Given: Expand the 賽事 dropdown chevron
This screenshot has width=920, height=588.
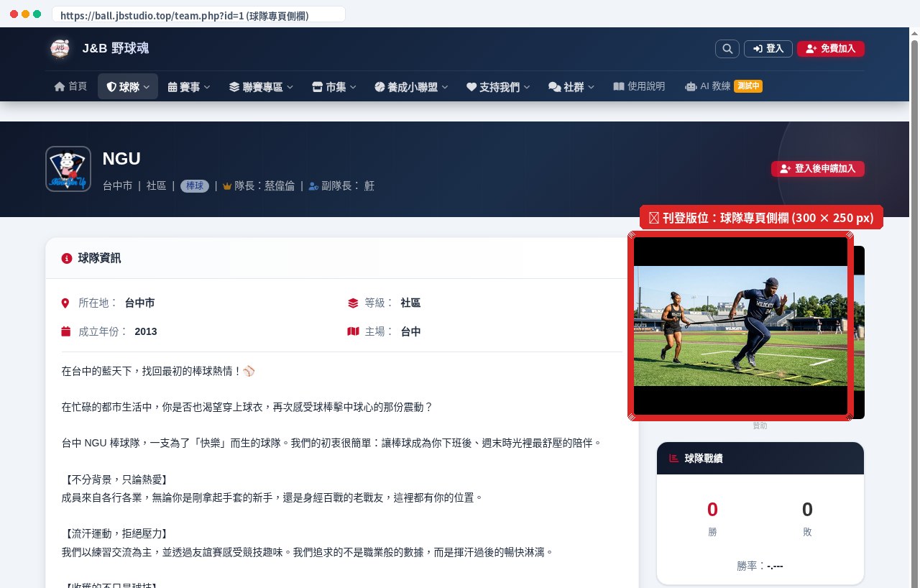Looking at the screenshot, I should coord(207,88).
